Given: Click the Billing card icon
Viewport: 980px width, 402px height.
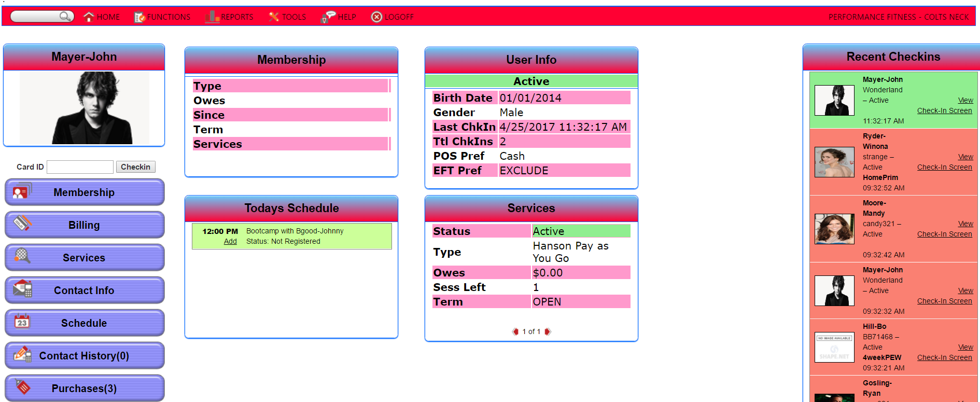Looking at the screenshot, I should pyautogui.click(x=22, y=224).
